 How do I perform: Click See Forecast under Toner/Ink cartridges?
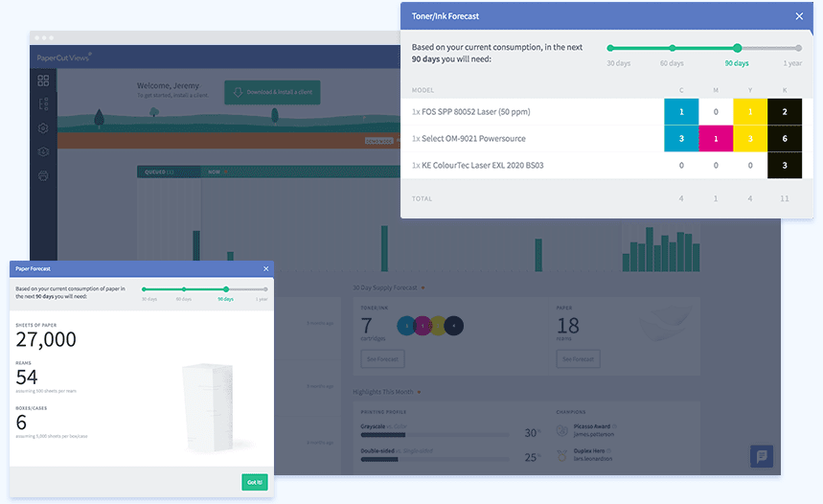tap(382, 359)
